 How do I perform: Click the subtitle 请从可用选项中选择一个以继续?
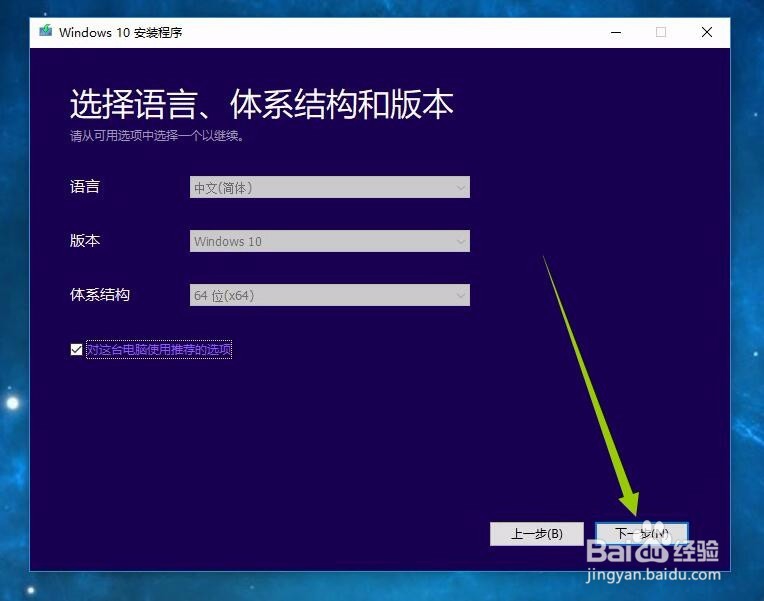[x=156, y=136]
